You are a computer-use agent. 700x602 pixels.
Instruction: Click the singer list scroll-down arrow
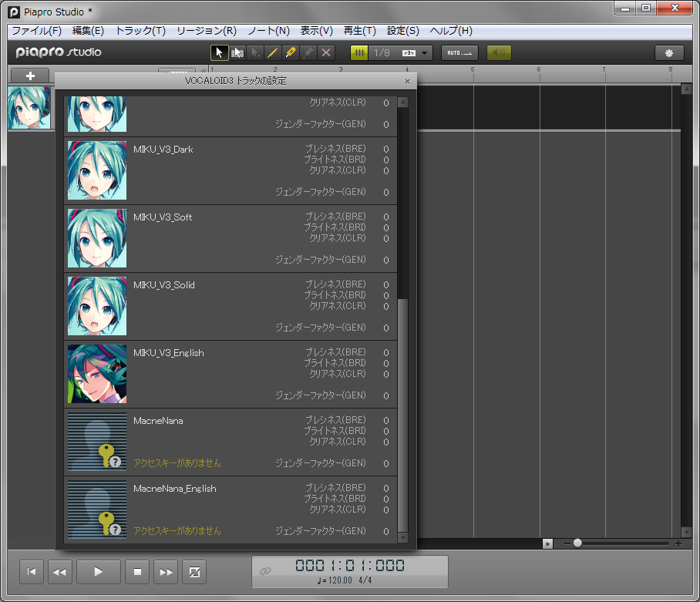(x=402, y=538)
